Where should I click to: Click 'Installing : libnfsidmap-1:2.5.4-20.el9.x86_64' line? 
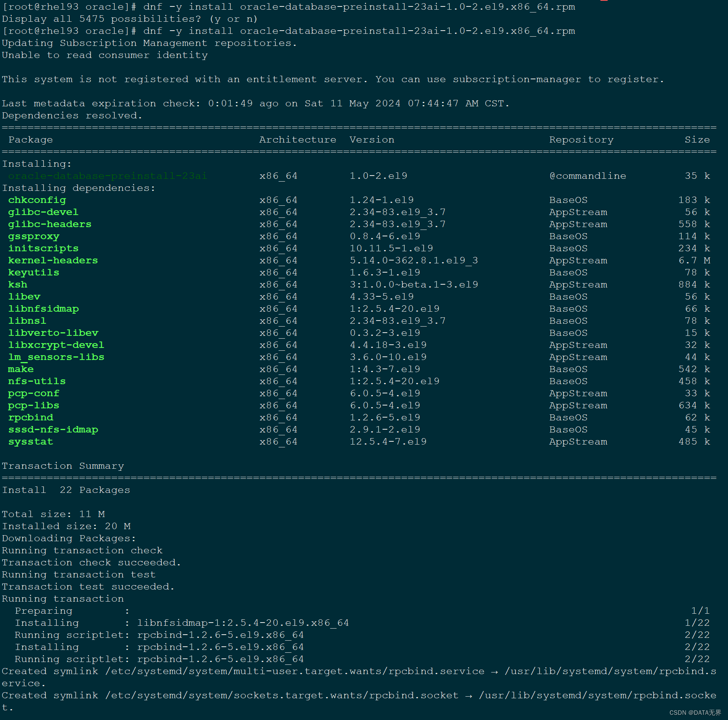pos(182,623)
